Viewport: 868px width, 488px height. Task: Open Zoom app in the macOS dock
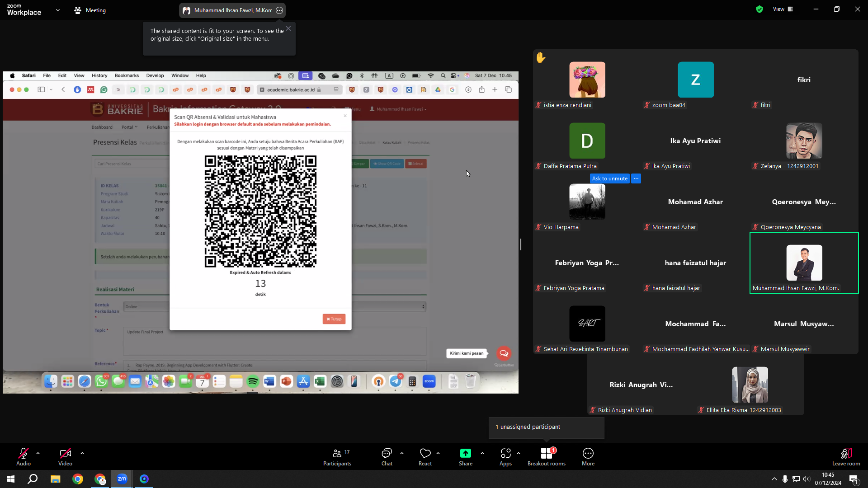pos(429,382)
